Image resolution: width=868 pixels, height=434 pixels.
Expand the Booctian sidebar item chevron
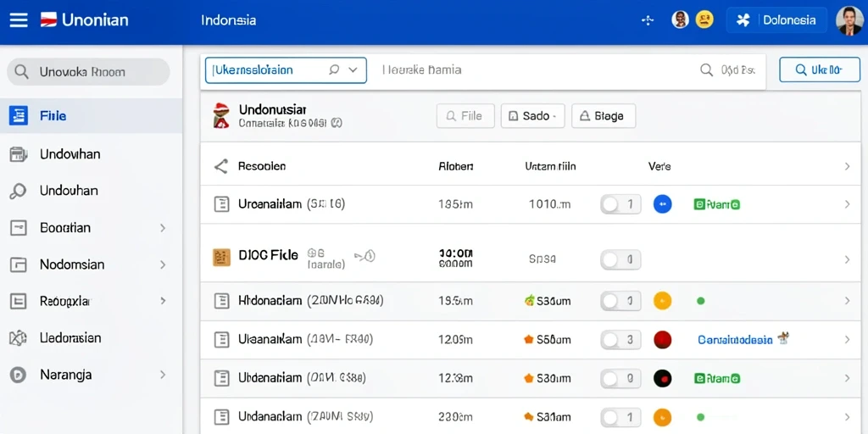pos(163,227)
